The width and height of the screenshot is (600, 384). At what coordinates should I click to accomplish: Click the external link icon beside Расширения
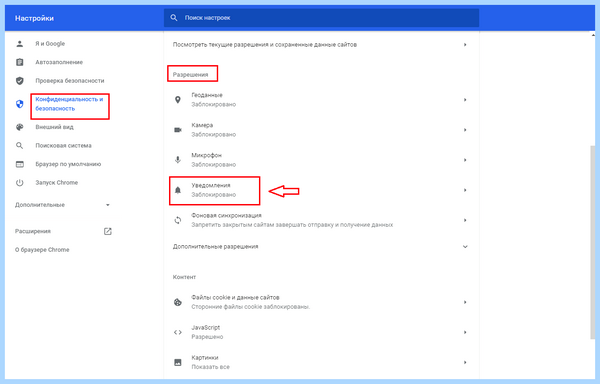(108, 231)
